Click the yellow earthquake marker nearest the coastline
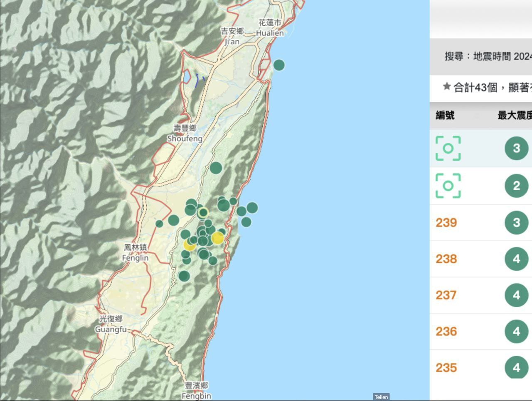 [217, 238]
